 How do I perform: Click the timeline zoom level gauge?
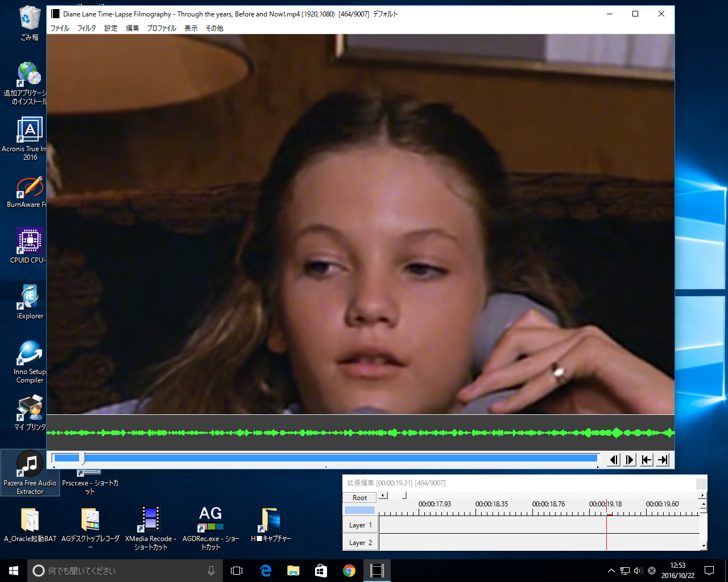(360, 510)
